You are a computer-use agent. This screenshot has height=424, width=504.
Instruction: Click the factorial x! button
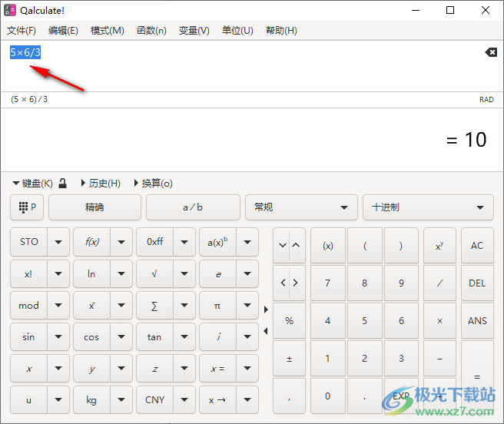pos(28,274)
